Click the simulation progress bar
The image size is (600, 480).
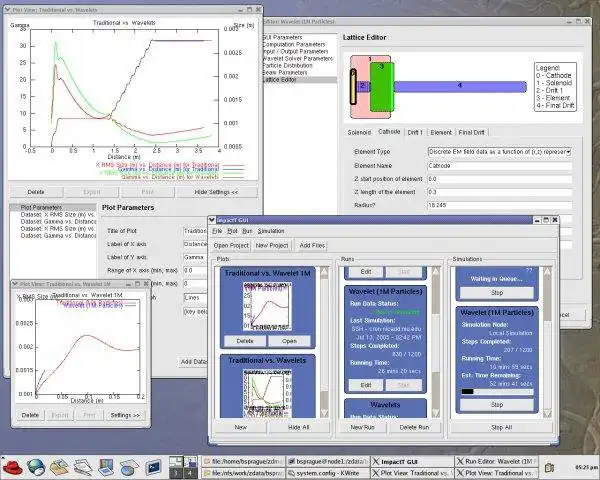tap(496, 393)
